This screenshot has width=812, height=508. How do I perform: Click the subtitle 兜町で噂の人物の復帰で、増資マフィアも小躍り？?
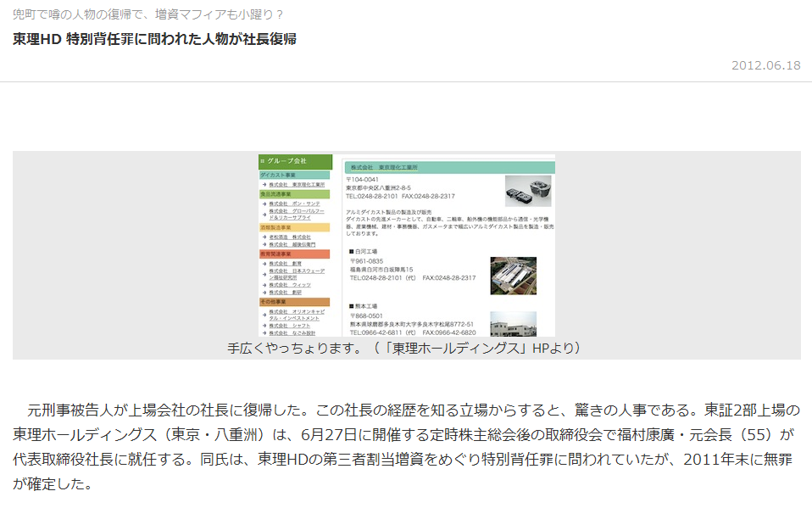click(x=148, y=14)
